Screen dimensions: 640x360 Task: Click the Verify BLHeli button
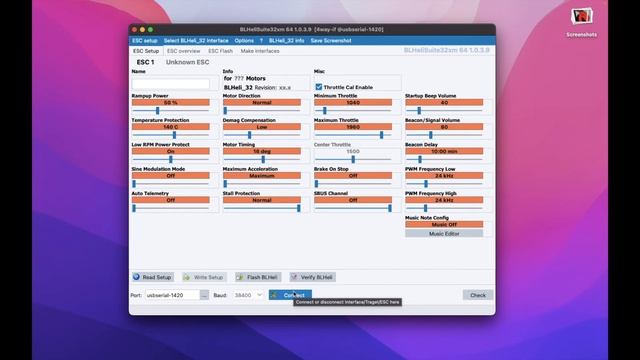point(313,277)
